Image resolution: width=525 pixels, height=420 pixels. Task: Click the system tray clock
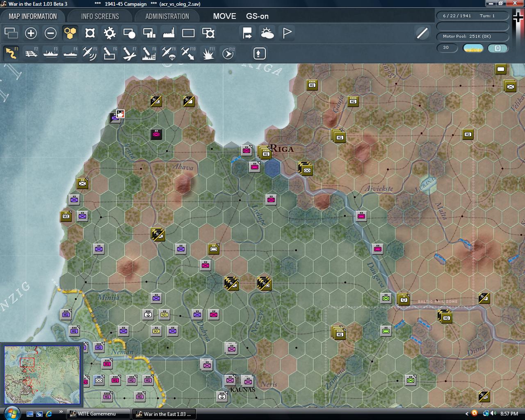pos(509,414)
